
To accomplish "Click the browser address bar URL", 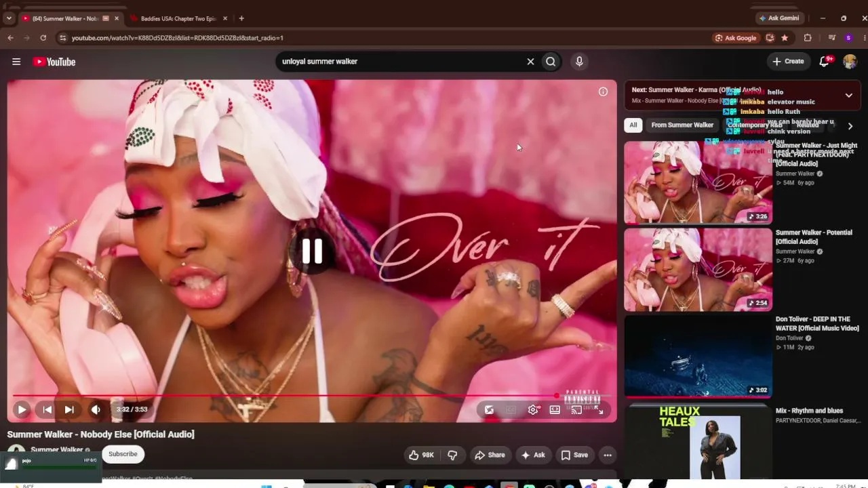I will coord(178,38).
